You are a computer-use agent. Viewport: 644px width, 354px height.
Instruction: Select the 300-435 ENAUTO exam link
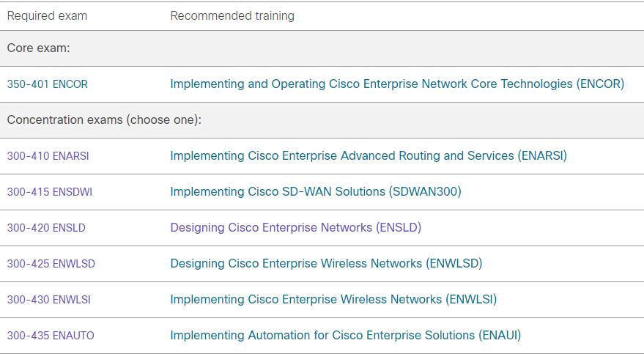[51, 336]
